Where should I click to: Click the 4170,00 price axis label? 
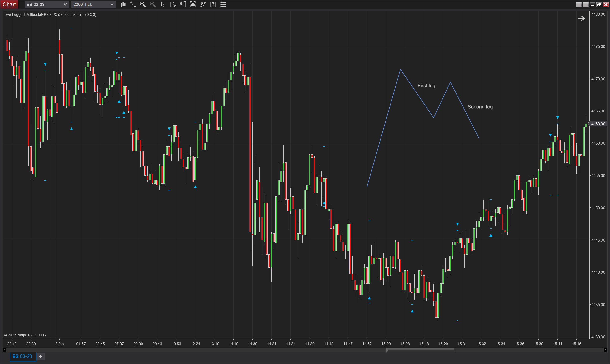coord(598,79)
